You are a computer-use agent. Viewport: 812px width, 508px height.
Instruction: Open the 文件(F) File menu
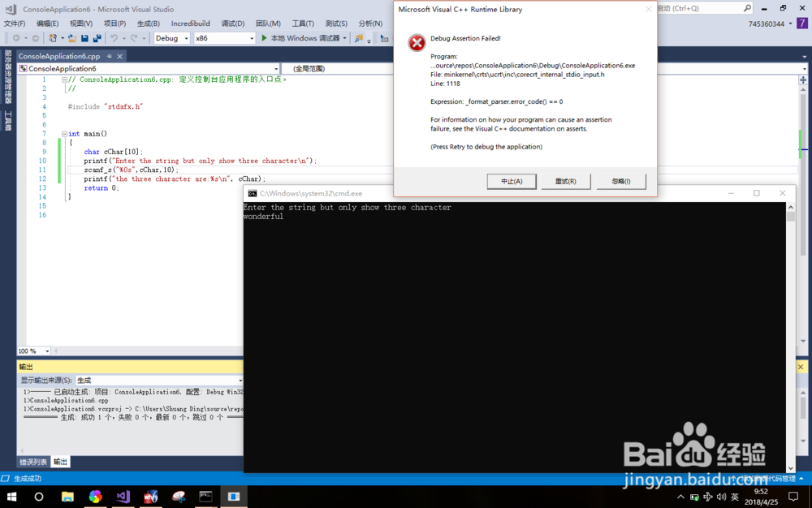point(15,24)
